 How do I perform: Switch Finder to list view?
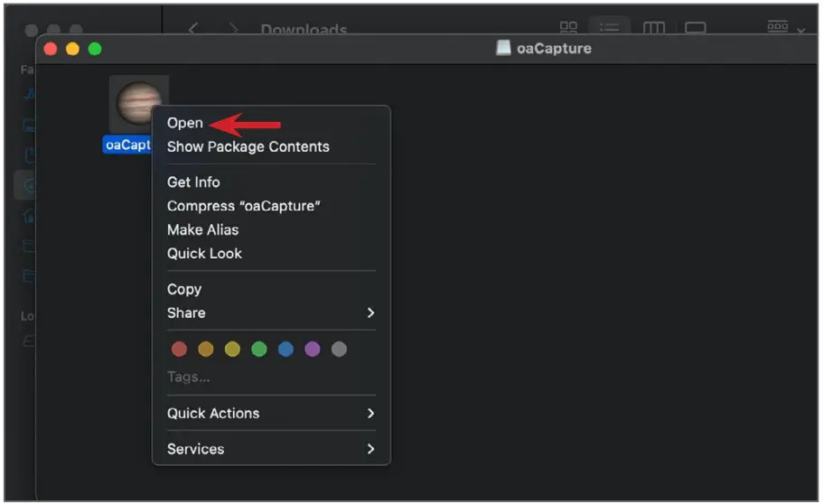coord(610,29)
